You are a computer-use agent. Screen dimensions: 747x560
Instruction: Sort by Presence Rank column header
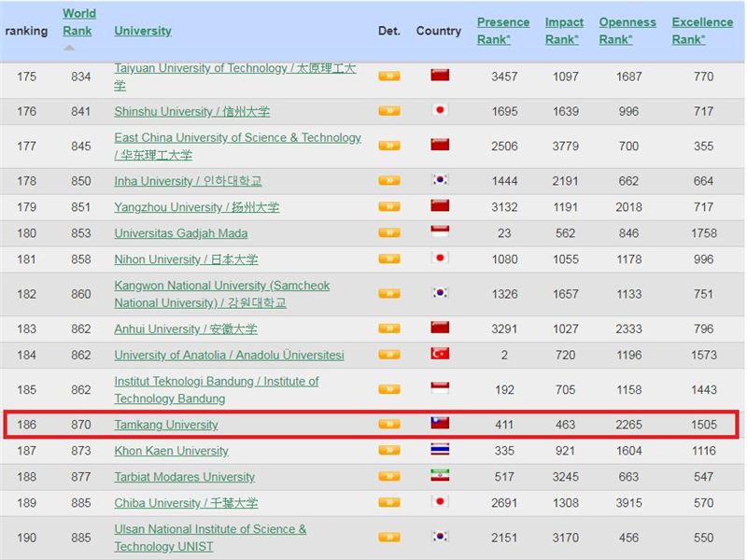(x=502, y=30)
